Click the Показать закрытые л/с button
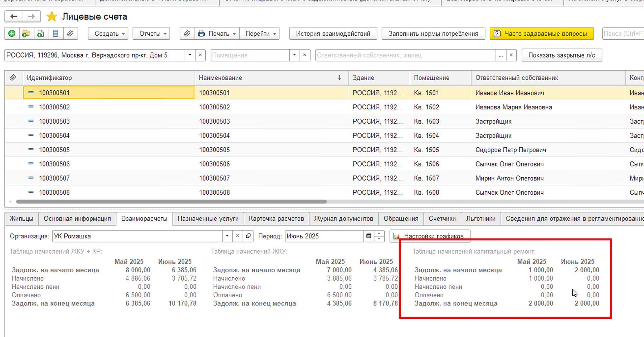Screen dimensions: 644x337 tap(562, 55)
